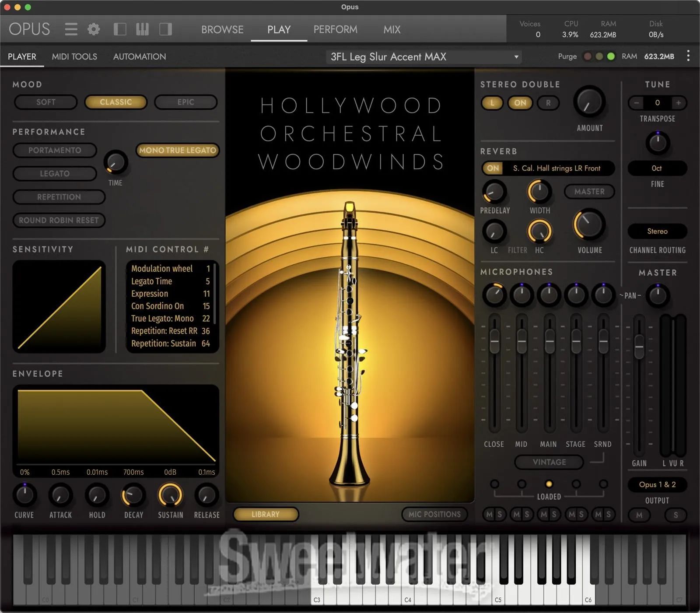Click the Close microphone volume fader

[x=494, y=341]
